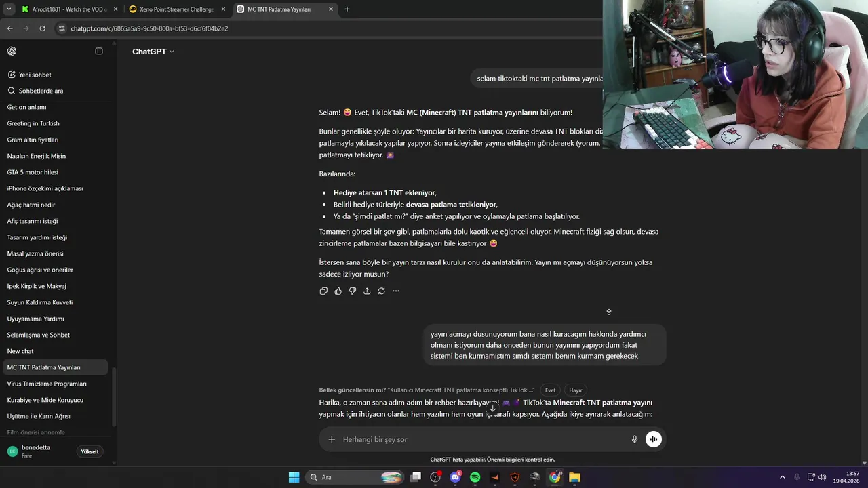Image resolution: width=868 pixels, height=488 pixels.
Task: Open 'Üşütme ile Karın Ağrısı' chat
Action: click(56, 416)
